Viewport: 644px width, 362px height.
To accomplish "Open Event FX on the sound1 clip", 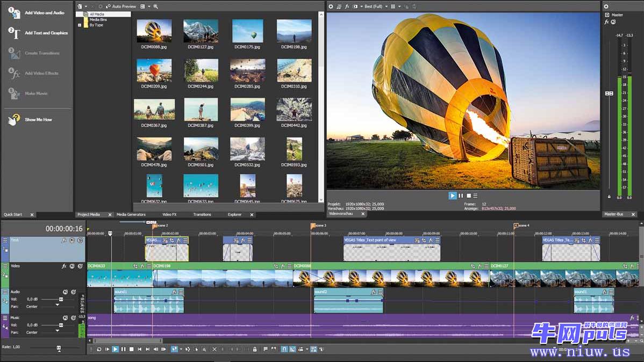I will (x=175, y=292).
